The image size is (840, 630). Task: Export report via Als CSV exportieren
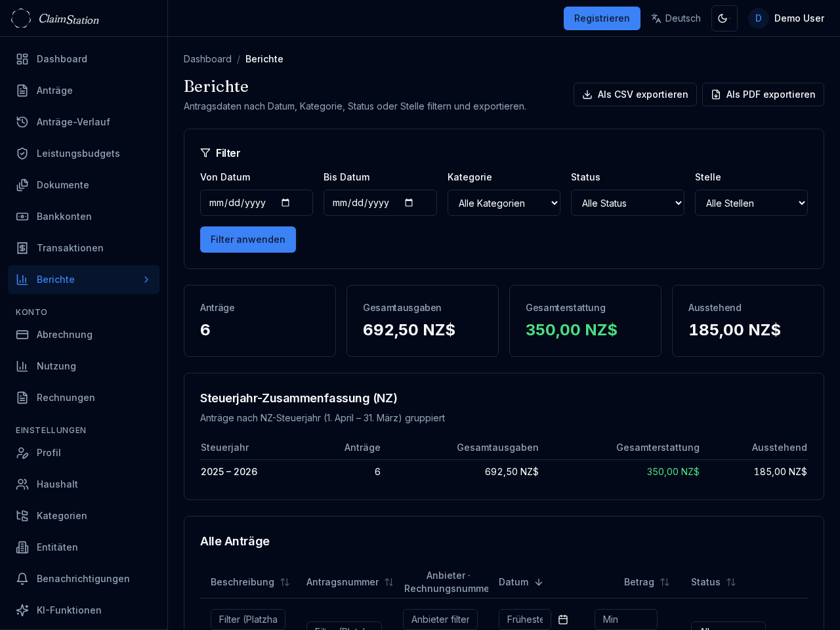pos(635,94)
